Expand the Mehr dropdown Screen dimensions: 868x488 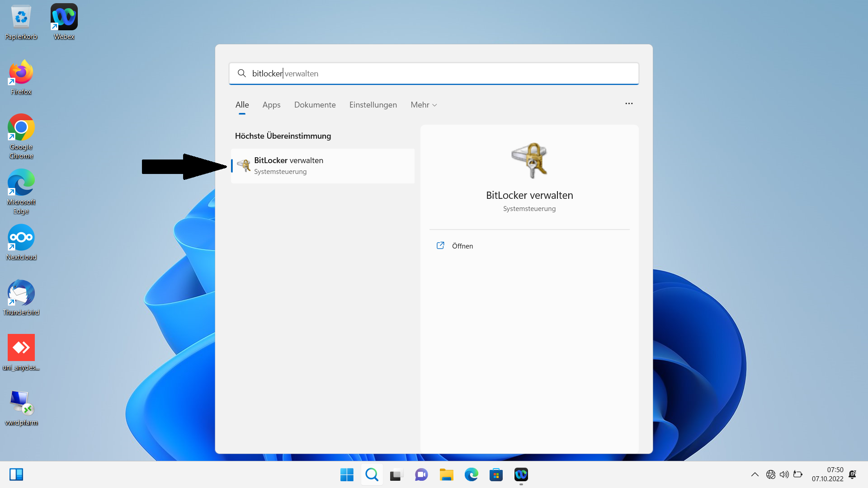[x=424, y=105]
